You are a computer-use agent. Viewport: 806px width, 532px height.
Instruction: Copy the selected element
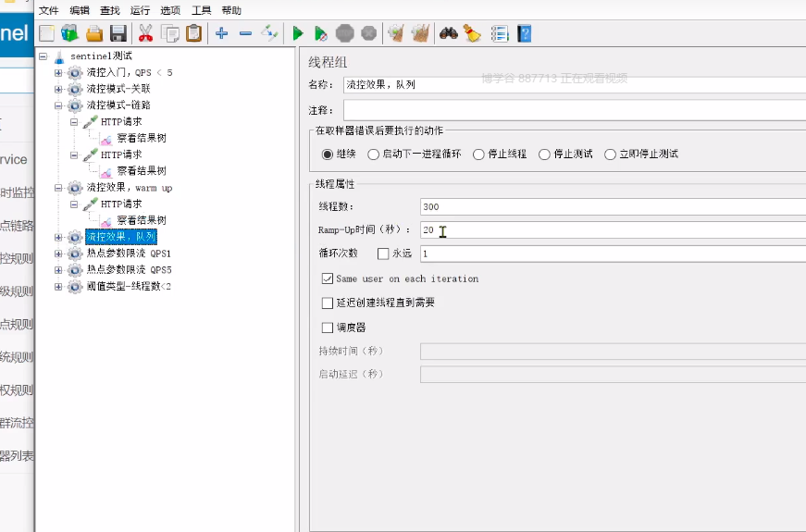click(x=169, y=34)
